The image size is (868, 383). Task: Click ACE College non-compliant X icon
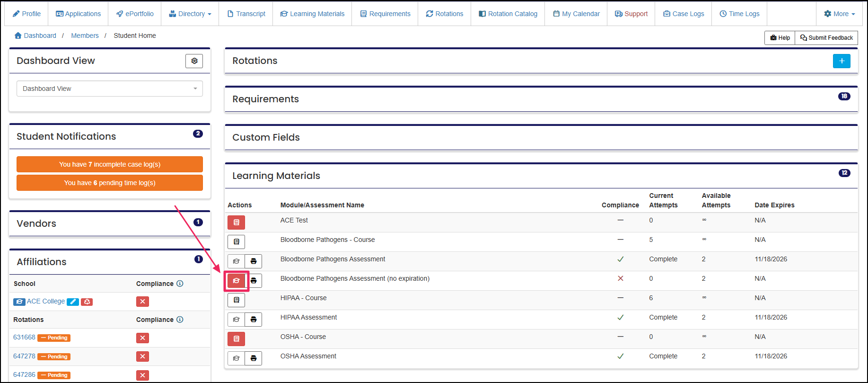point(142,302)
